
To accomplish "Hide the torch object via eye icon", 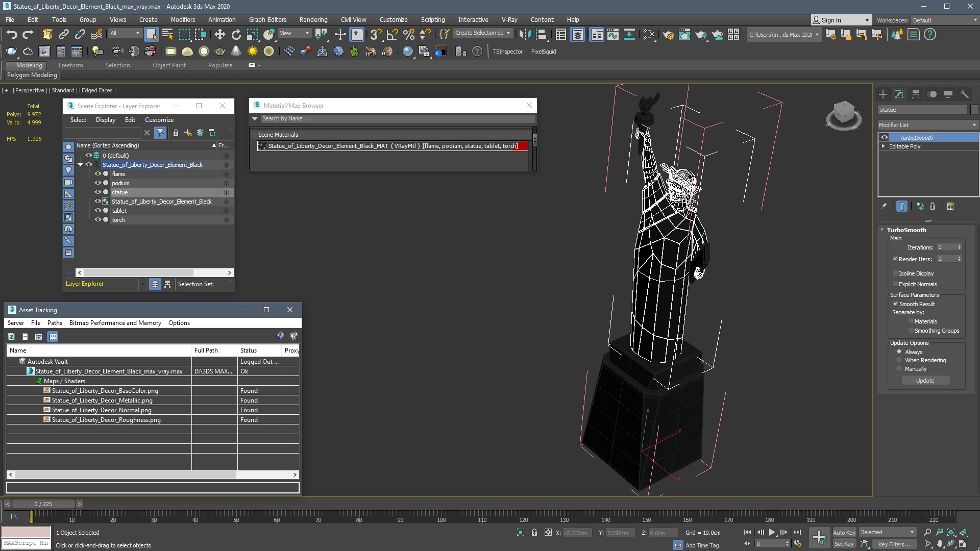I will tap(97, 220).
